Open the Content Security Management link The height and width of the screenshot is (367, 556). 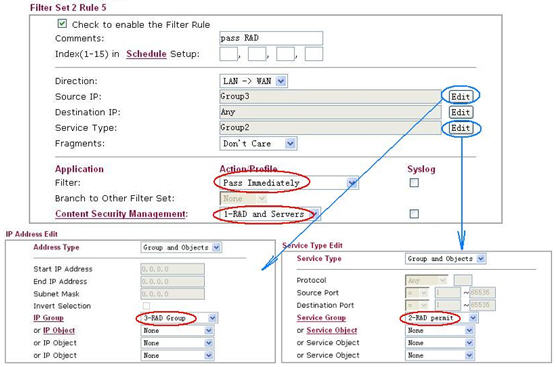coord(121,214)
